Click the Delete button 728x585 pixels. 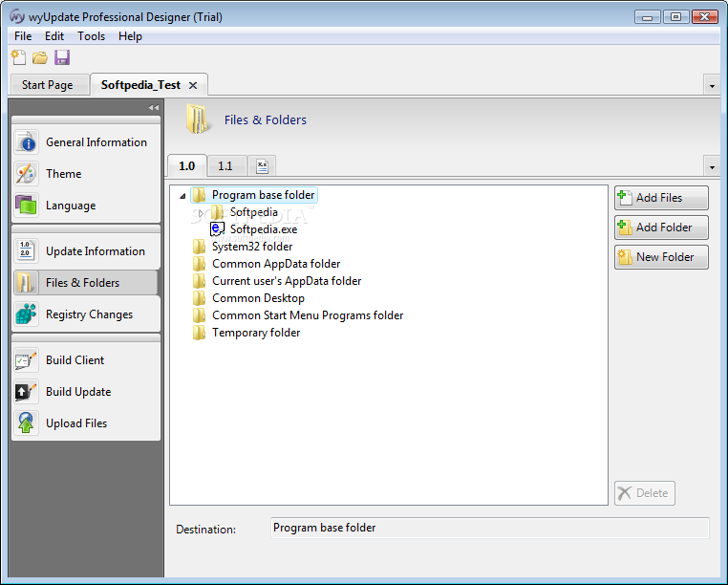point(645,493)
